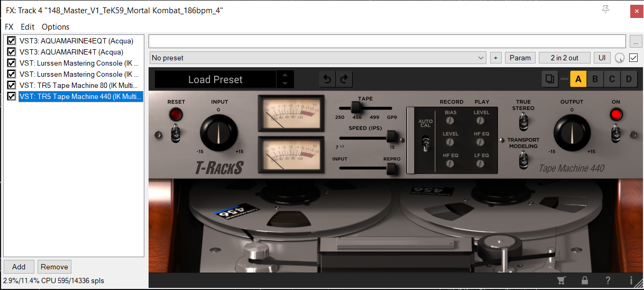Screen dimensions: 644x290
Task: Click the lock icon in bottom bar
Action: 585,280
